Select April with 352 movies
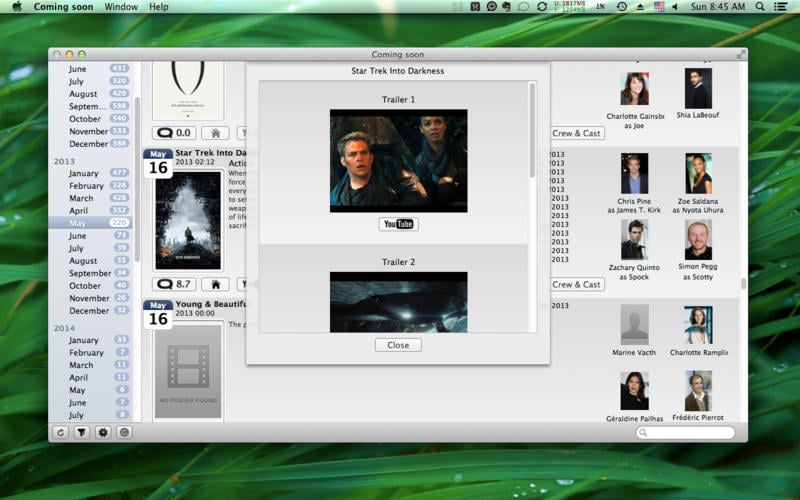The width and height of the screenshot is (800, 500). [90, 211]
